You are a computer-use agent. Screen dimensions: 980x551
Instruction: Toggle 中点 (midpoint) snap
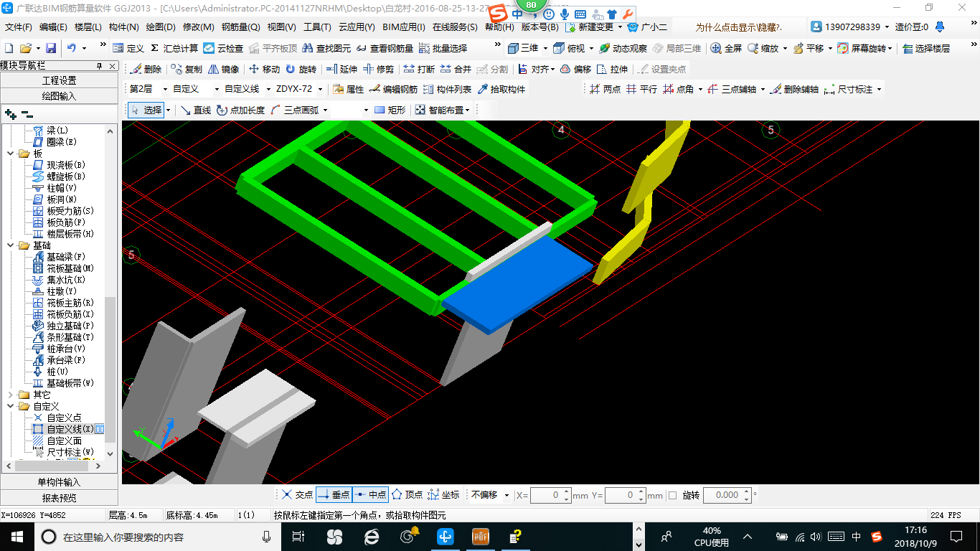[371, 495]
